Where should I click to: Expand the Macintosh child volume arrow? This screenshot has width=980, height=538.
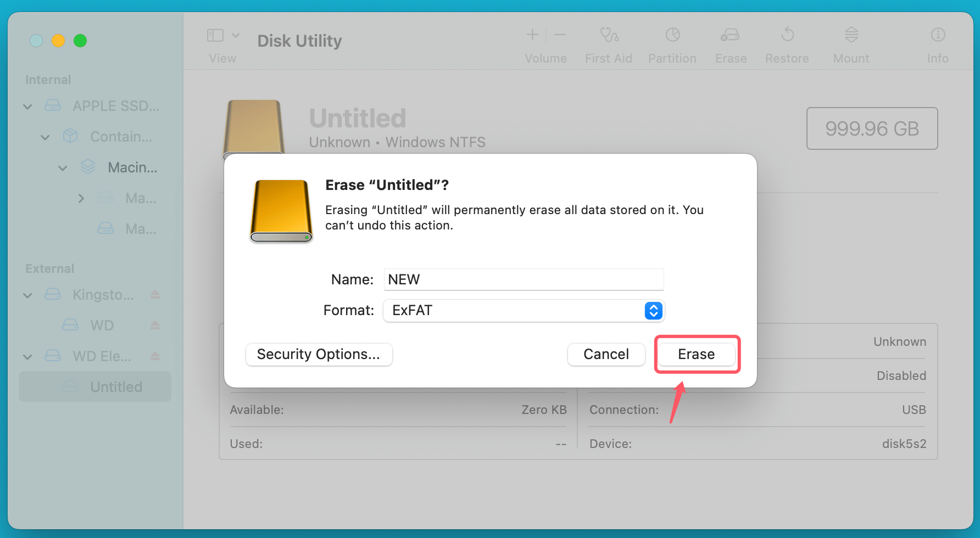[81, 198]
